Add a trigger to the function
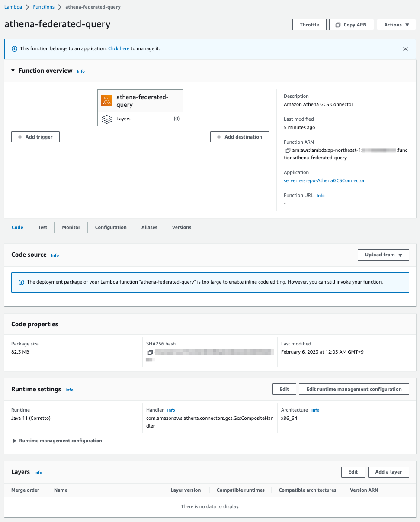420x522 pixels. coord(35,137)
